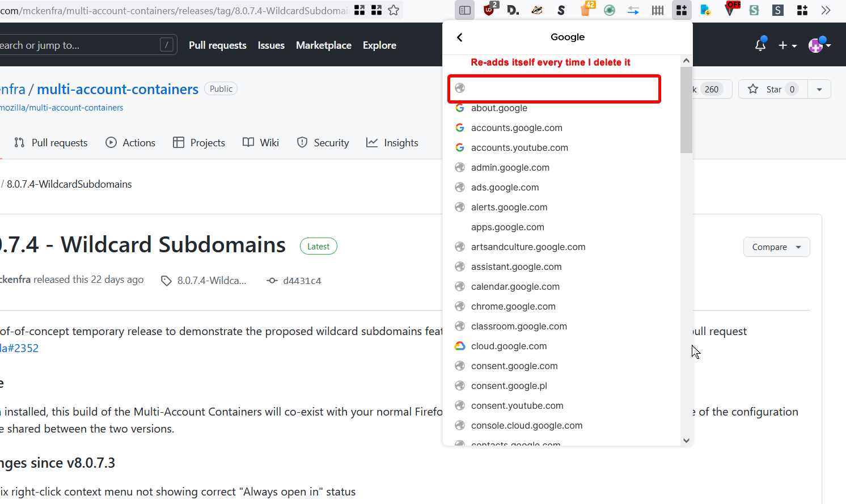846x504 pixels.
Task: Open Pull requests in GitHub top navigation
Action: pyautogui.click(x=217, y=45)
